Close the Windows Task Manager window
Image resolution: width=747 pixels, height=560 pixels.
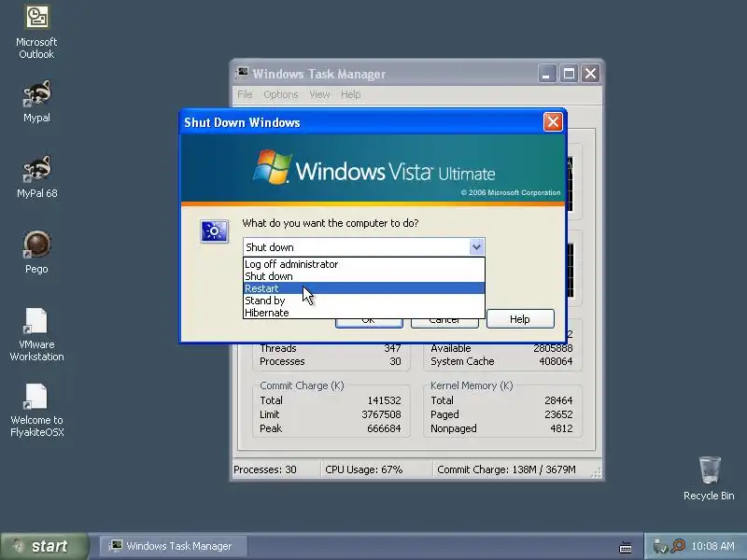(x=590, y=74)
